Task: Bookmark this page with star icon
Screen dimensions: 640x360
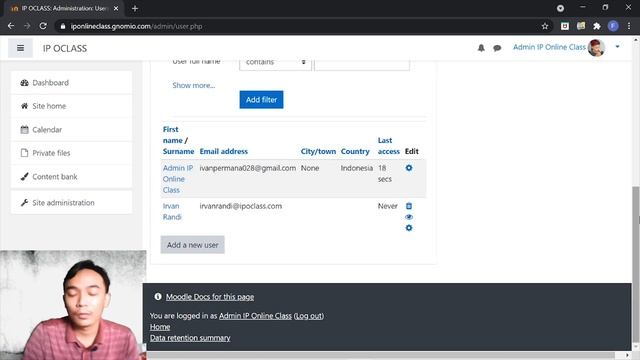Action: [x=545, y=26]
